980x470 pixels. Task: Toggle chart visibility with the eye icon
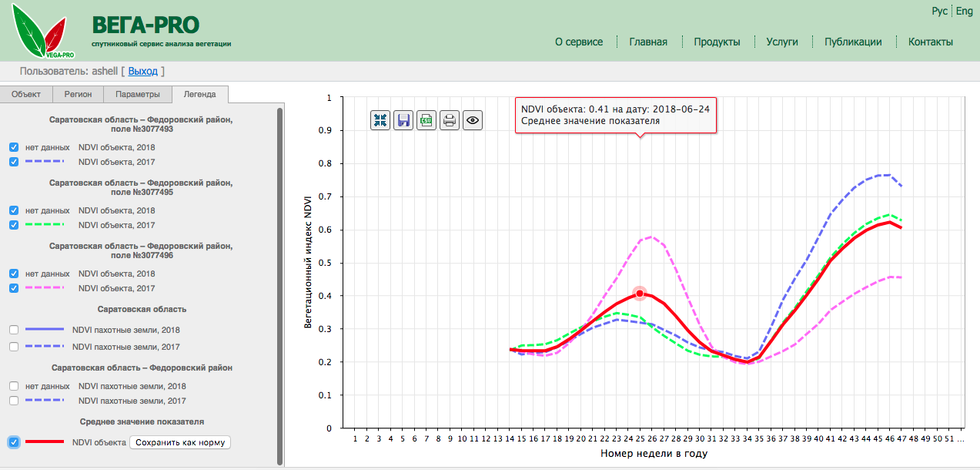tap(473, 120)
